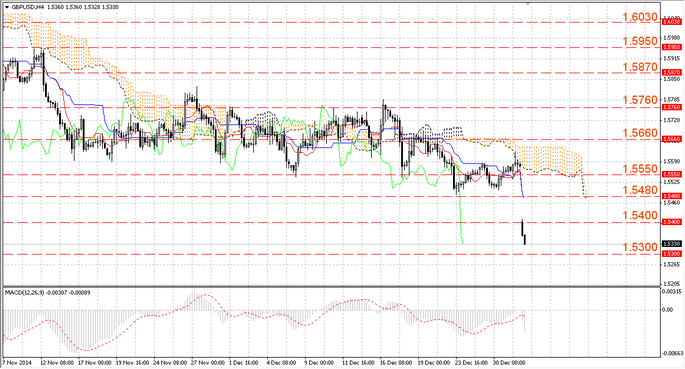Click the orange 1.5550 level label
Image resolution: width=685 pixels, height=369 pixels.
(x=640, y=169)
